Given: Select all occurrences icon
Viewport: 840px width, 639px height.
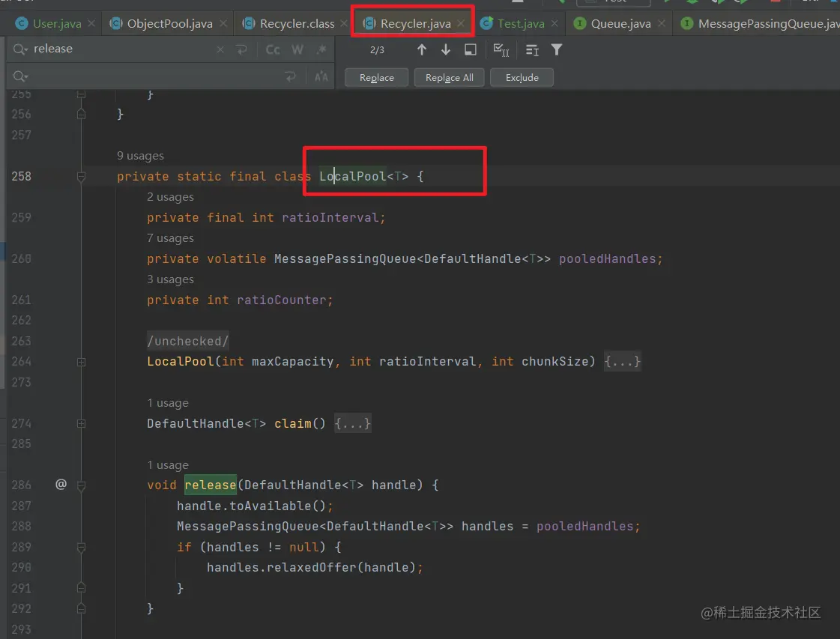Looking at the screenshot, I should click(x=501, y=49).
